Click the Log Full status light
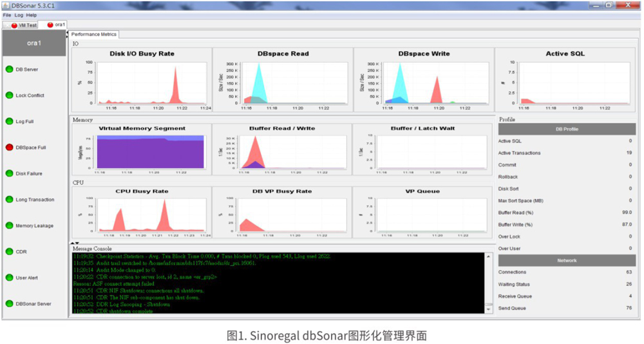 pos(10,121)
